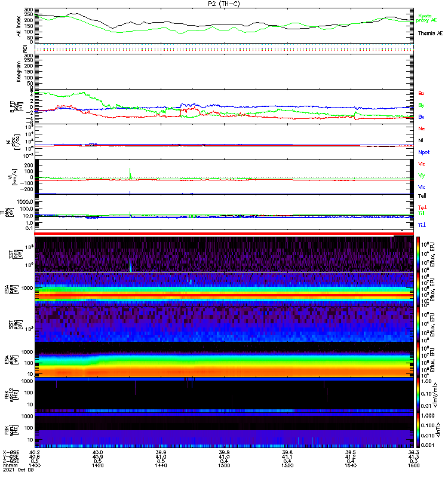The image size is (448, 478).
Task: Click the X-GSE value '39.3'
Action: pyautogui.click(x=413, y=452)
